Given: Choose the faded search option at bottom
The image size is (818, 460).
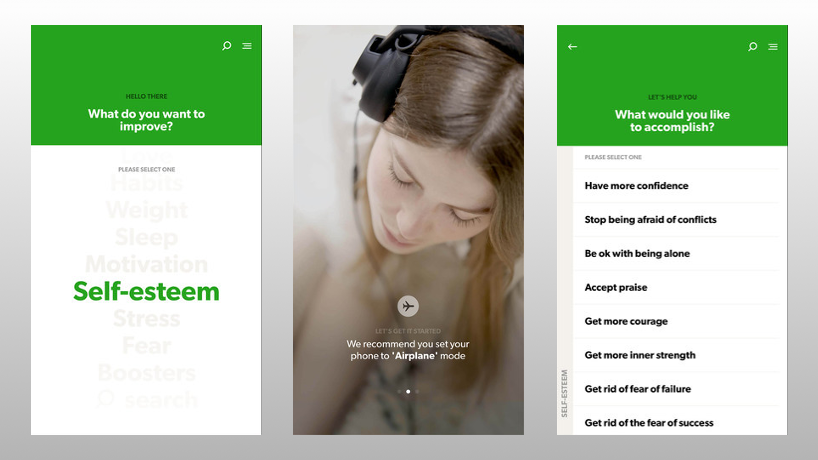Looking at the screenshot, I should tap(146, 400).
